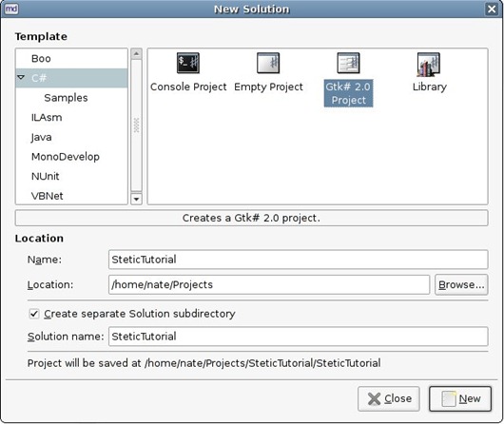Select the Library template icon
The image size is (504, 424).
429,65
